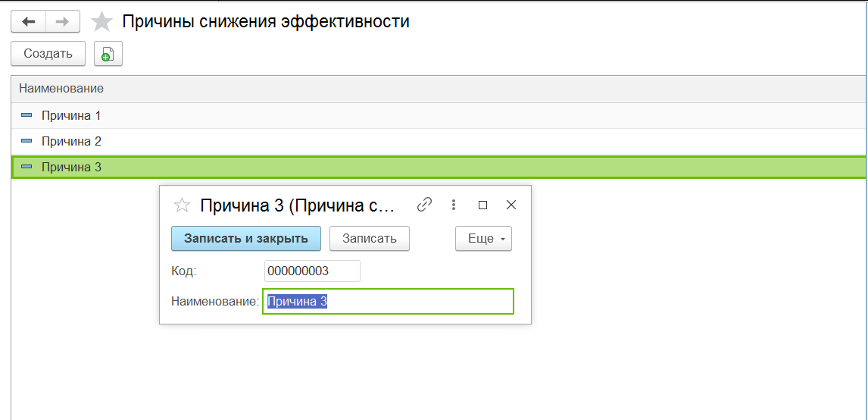Click the Наименование input field

click(388, 302)
